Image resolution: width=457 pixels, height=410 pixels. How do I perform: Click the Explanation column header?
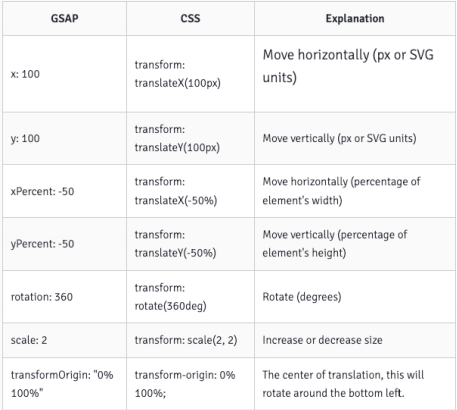tap(355, 18)
